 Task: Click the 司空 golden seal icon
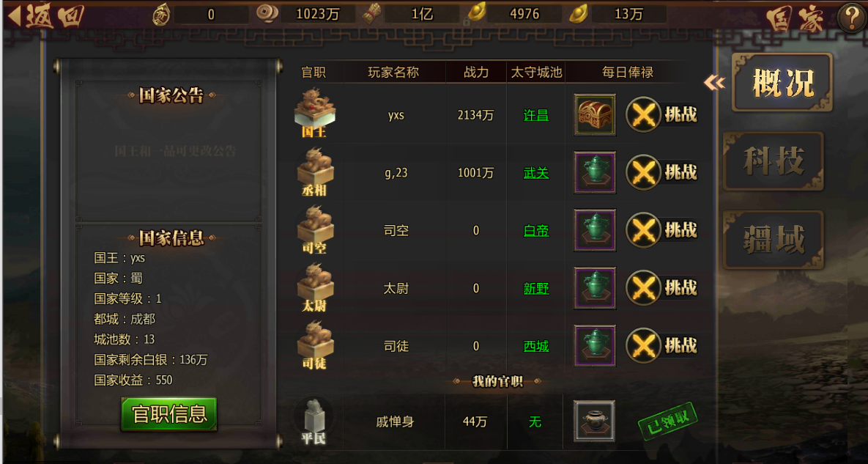[314, 229]
